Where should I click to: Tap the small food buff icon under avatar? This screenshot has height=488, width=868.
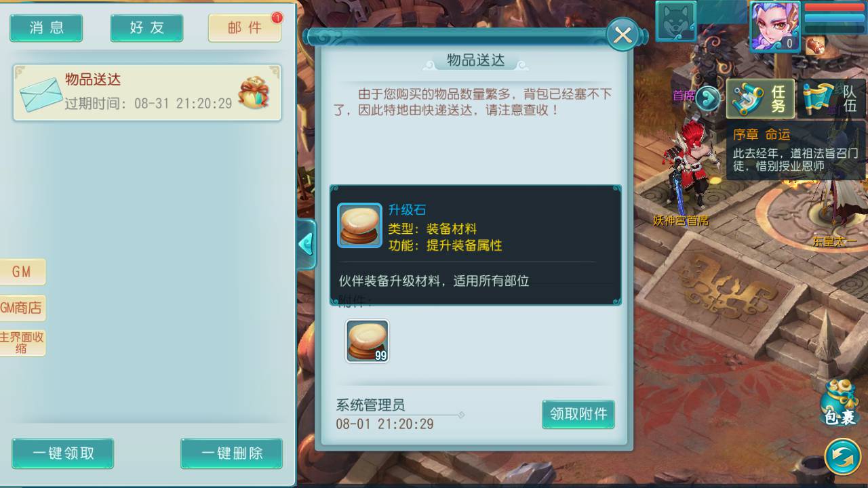click(x=814, y=45)
